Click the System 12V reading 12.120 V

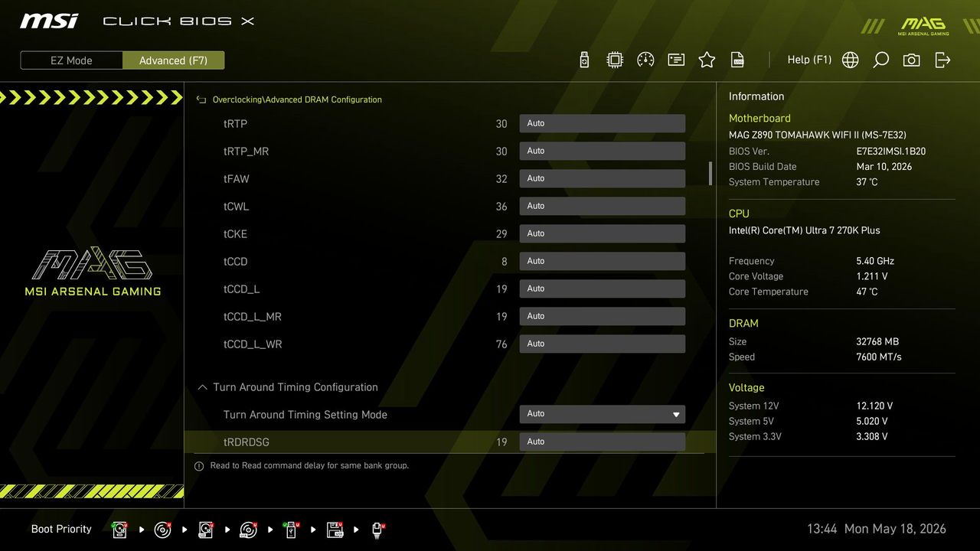click(874, 406)
